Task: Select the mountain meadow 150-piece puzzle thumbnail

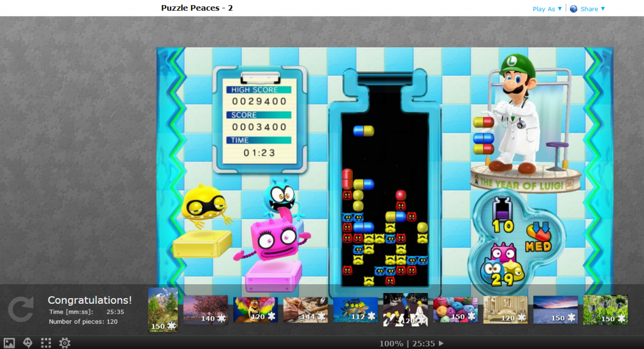Action: tap(163, 309)
